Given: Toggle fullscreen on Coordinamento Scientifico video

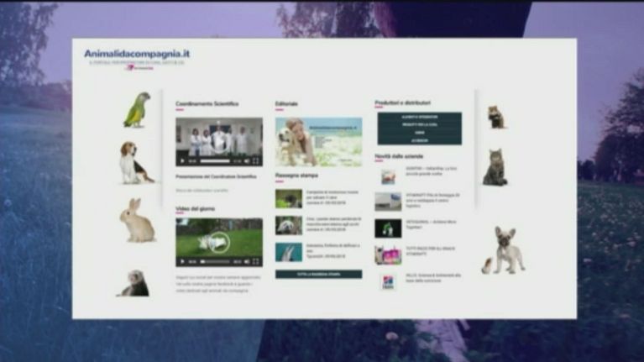Looking at the screenshot, I should click(x=256, y=160).
